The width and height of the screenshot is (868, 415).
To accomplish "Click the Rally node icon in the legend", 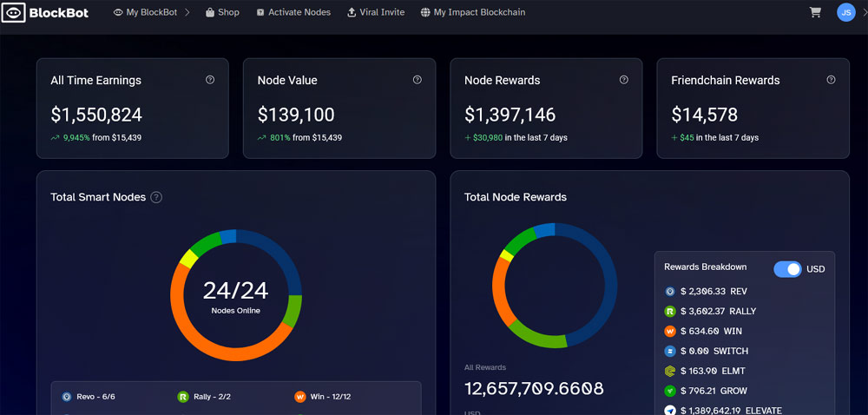I will 183,397.
